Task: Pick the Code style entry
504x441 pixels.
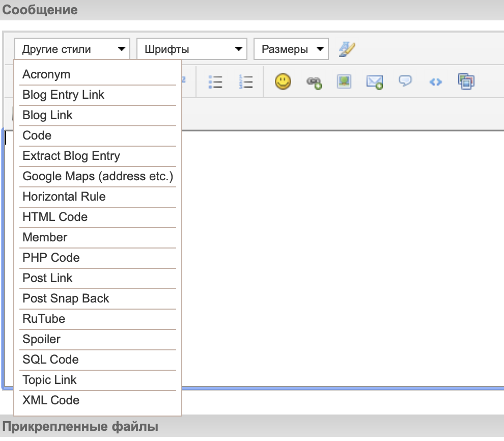Action: pos(98,135)
